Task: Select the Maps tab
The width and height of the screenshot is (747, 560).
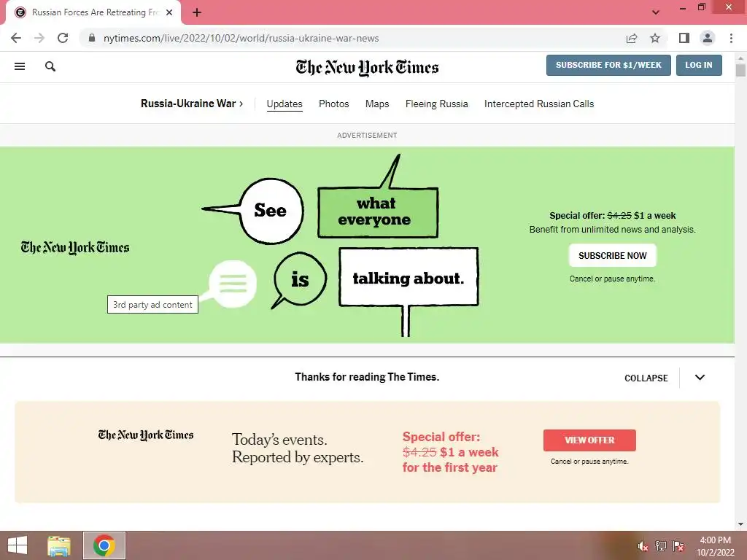Action: [377, 104]
